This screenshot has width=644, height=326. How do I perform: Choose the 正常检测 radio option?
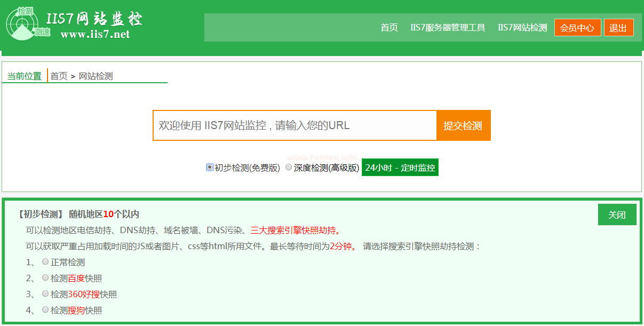45,262
